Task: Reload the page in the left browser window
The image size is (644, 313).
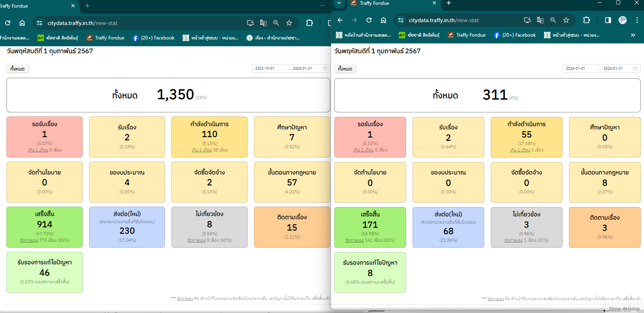Action: pyautogui.click(x=8, y=23)
